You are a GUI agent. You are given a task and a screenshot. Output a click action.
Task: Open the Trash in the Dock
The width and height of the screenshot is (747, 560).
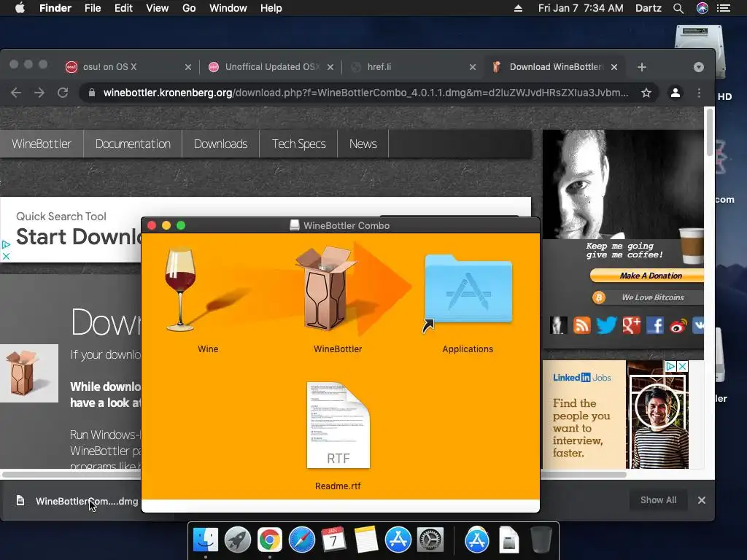click(x=541, y=540)
